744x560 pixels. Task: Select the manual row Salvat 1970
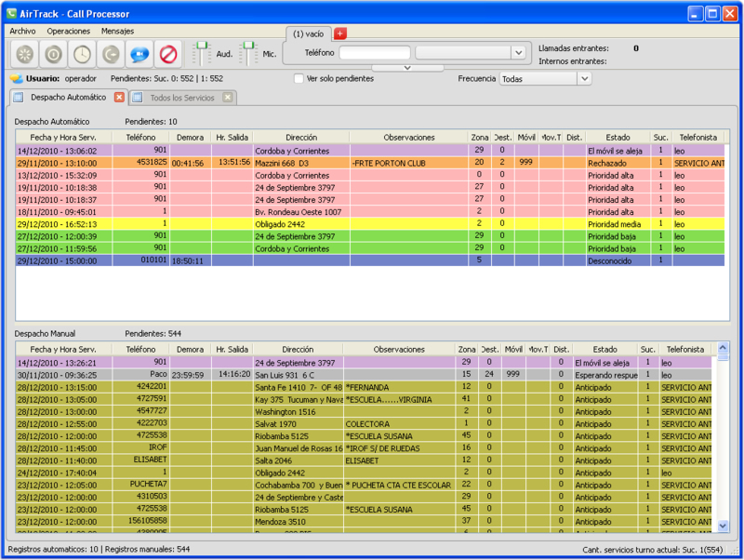coord(364,424)
